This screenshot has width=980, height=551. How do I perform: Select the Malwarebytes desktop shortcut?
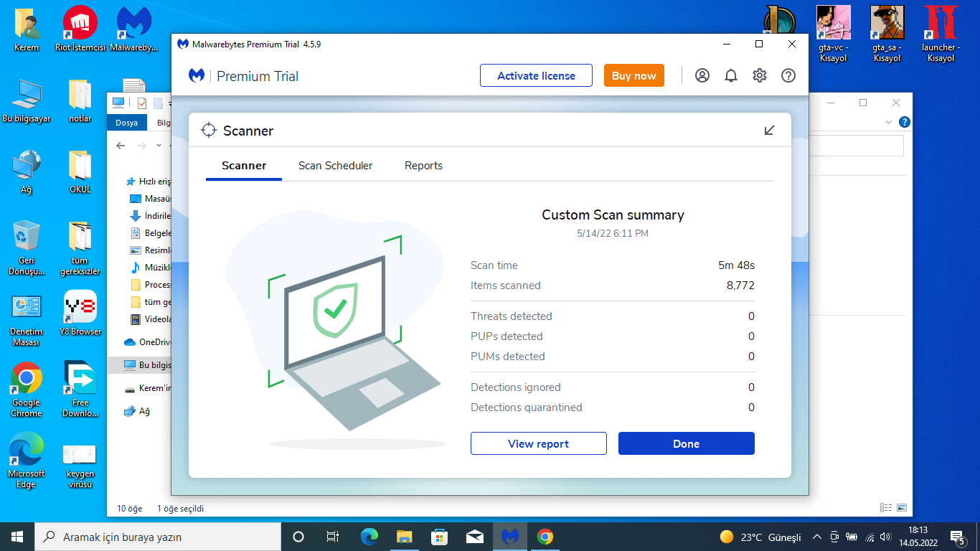pos(134,30)
